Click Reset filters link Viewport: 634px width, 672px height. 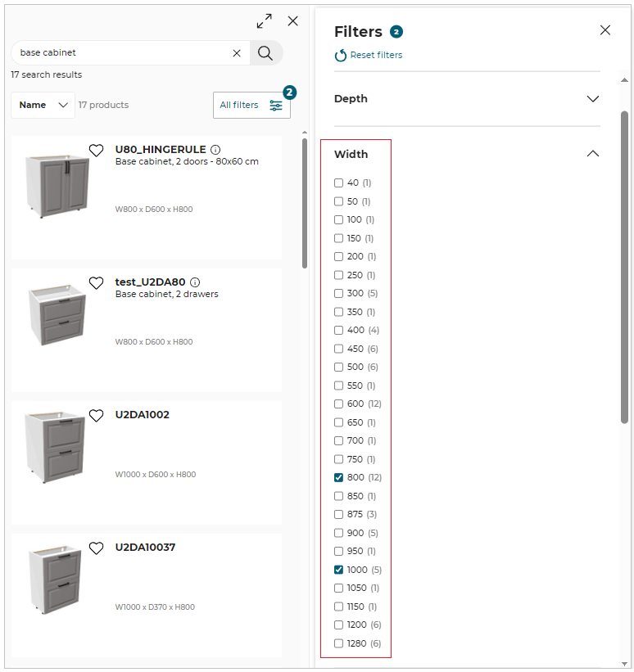tap(369, 56)
